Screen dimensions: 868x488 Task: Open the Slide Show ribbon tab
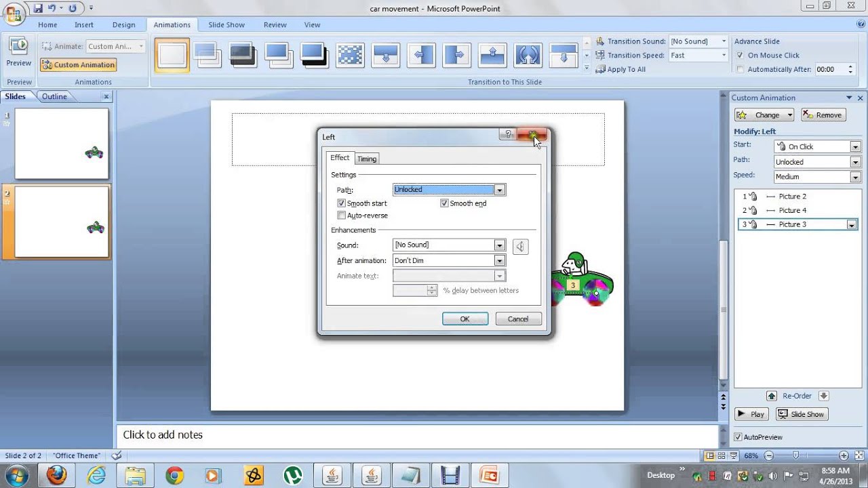[x=226, y=24]
